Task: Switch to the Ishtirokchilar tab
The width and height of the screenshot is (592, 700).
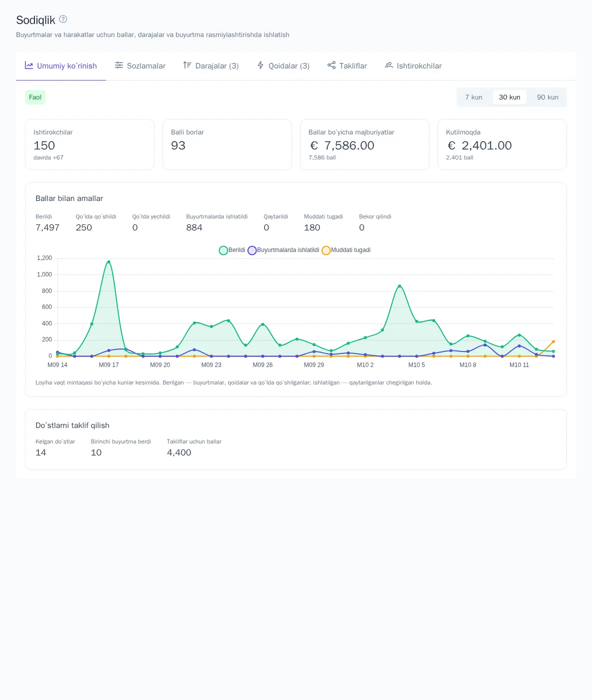Action: tap(413, 66)
